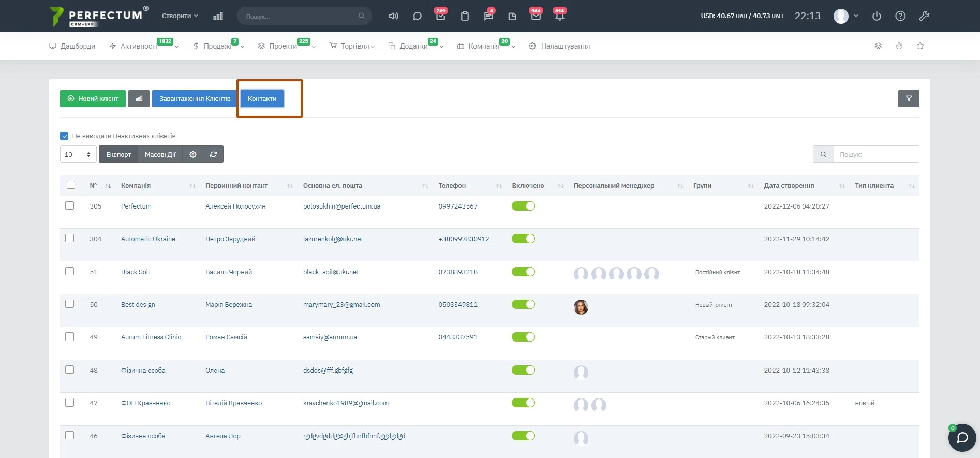
Task: Open the Automatic Ukraine company link
Action: tap(148, 239)
